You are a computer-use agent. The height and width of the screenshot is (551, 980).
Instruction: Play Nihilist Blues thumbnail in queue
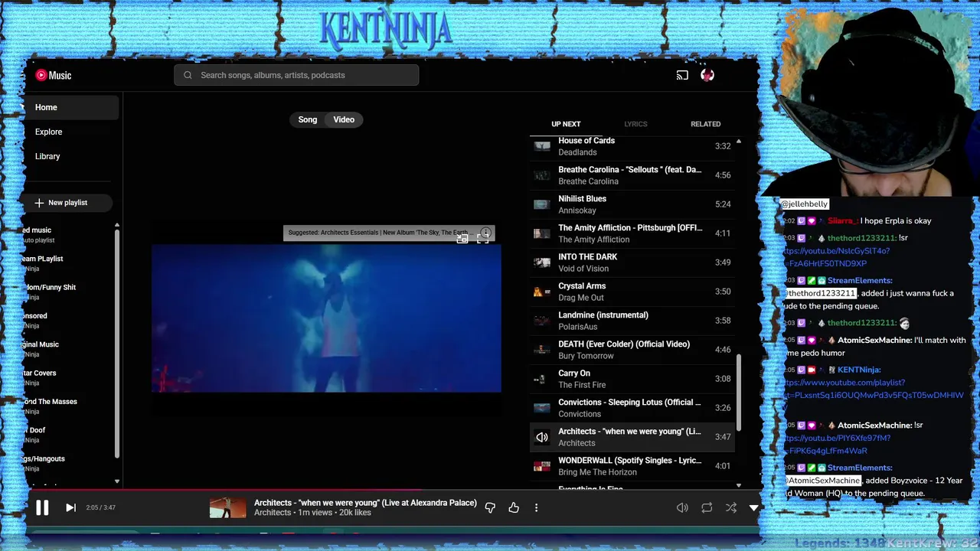pyautogui.click(x=542, y=204)
